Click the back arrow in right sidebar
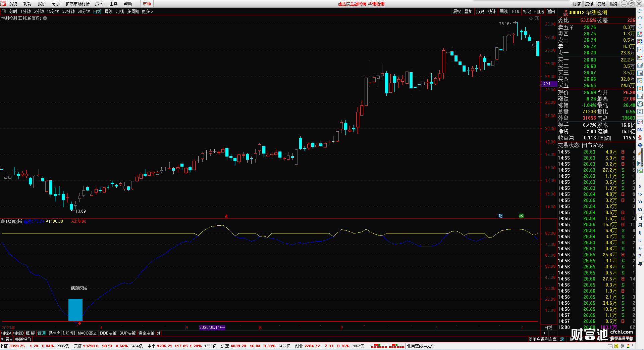This screenshot has width=644, height=350. pyautogui.click(x=640, y=11)
